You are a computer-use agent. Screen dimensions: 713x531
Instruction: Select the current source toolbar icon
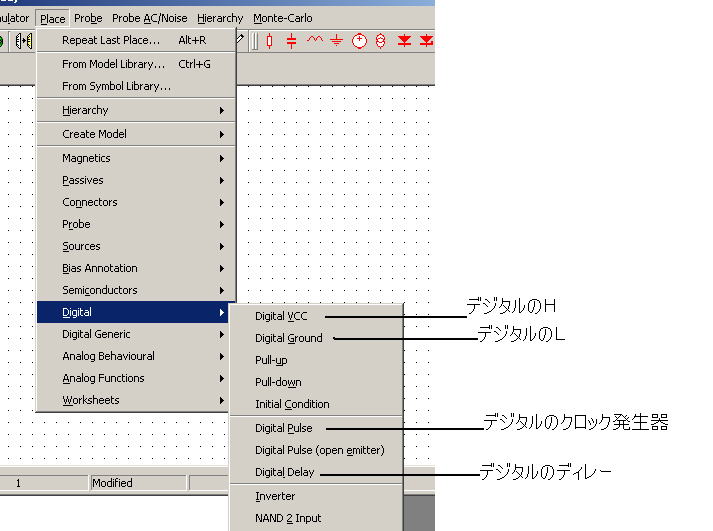tap(381, 41)
